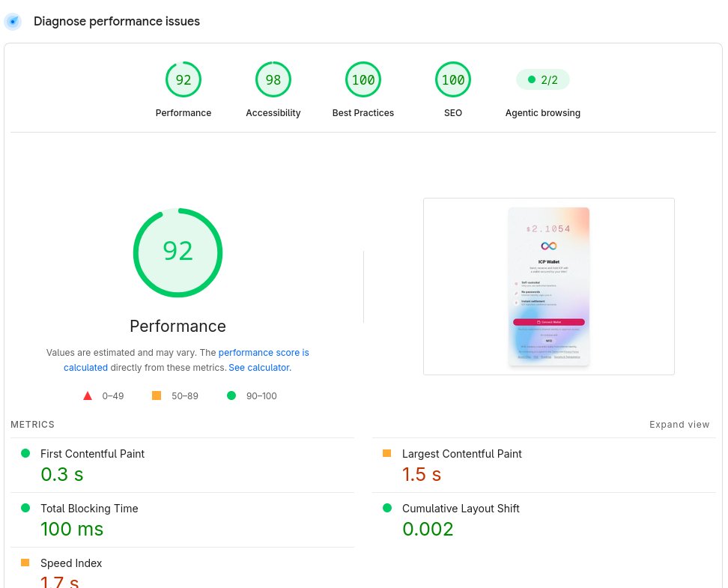
Task: Select the Performance 92 score gauge
Action: [183, 79]
